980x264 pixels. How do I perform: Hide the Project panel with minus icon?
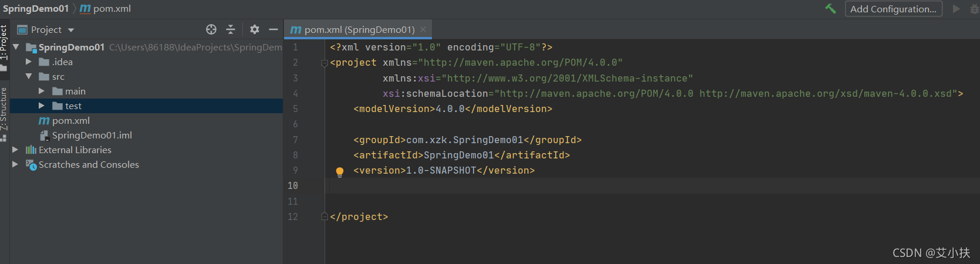(273, 29)
